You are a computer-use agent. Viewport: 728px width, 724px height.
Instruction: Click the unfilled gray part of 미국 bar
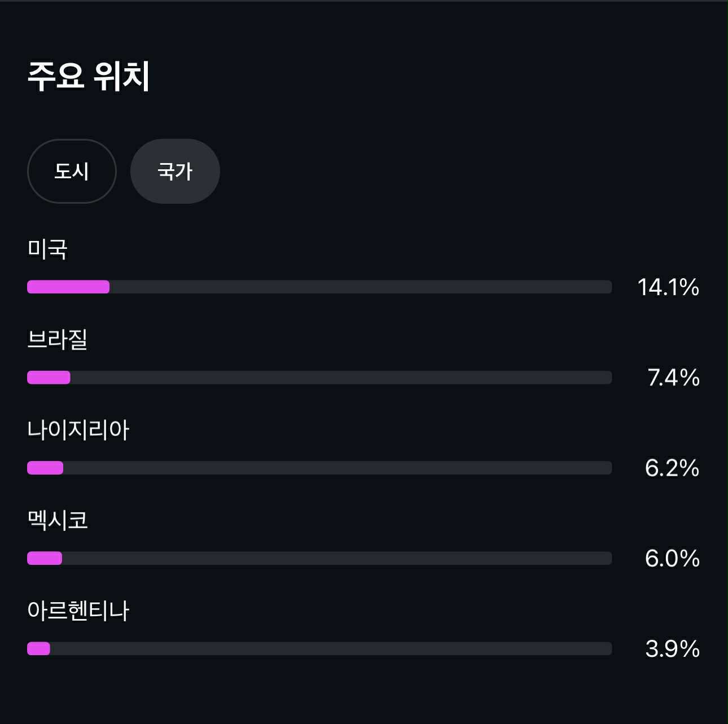[361, 287]
